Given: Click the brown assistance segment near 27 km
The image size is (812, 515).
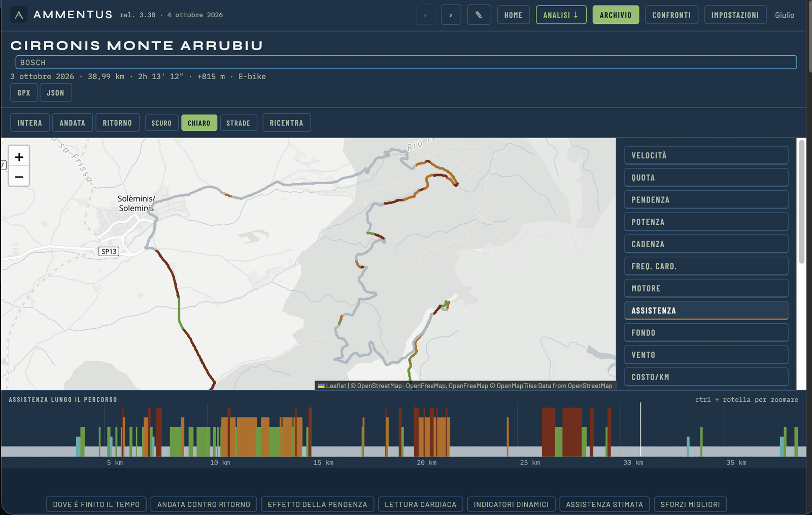Looking at the screenshot, I should (x=572, y=432).
